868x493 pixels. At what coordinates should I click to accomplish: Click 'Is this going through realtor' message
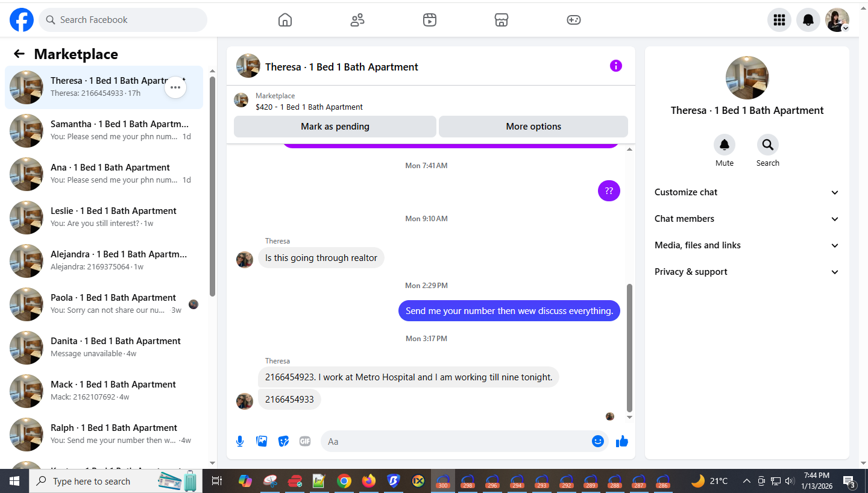click(321, 258)
